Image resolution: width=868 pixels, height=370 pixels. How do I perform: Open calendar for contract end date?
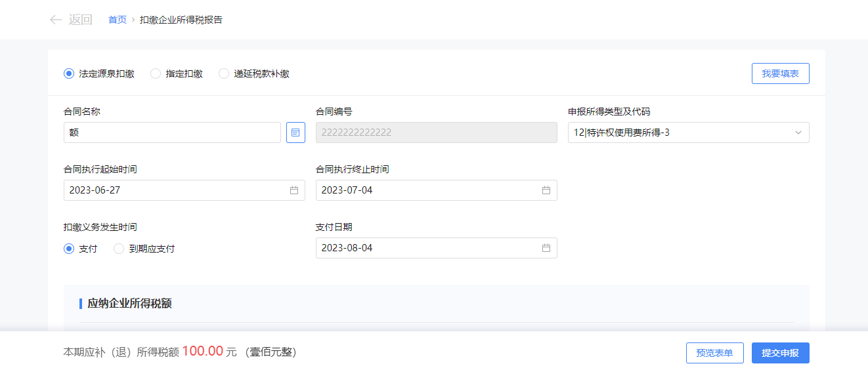pos(546,190)
